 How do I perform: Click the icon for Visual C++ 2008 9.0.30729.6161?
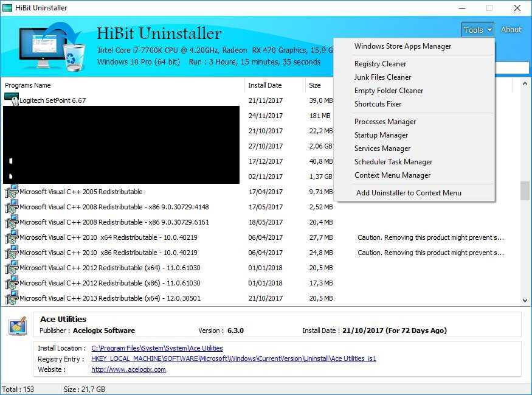point(11,222)
